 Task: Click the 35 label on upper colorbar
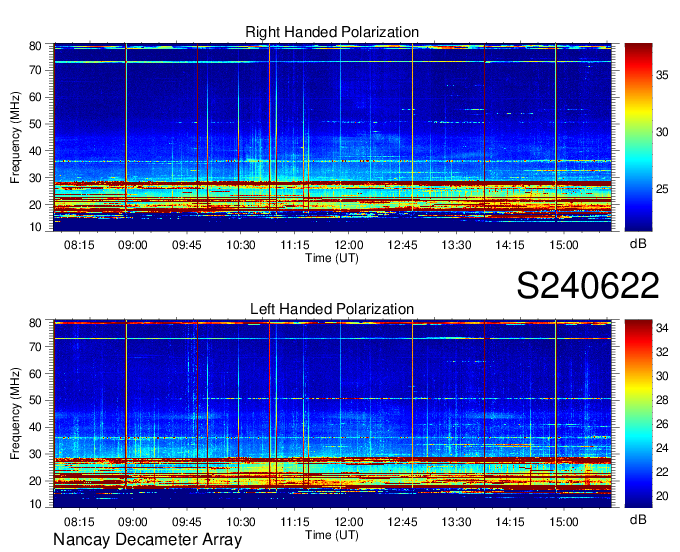click(662, 75)
